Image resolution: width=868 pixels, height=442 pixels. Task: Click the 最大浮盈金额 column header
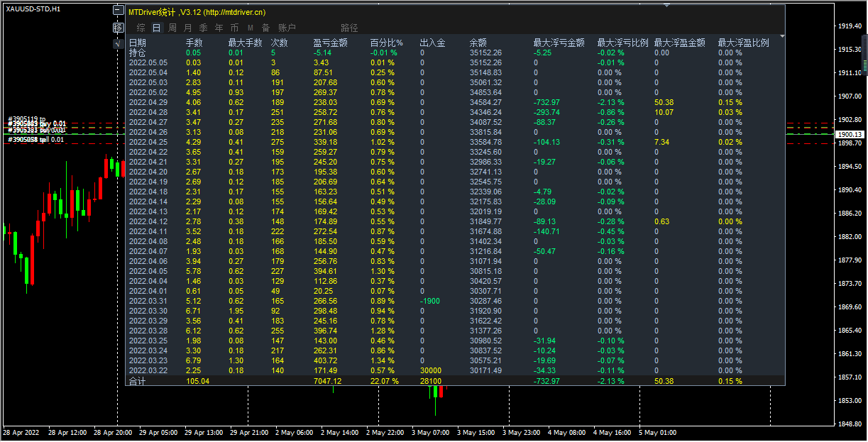coord(680,43)
